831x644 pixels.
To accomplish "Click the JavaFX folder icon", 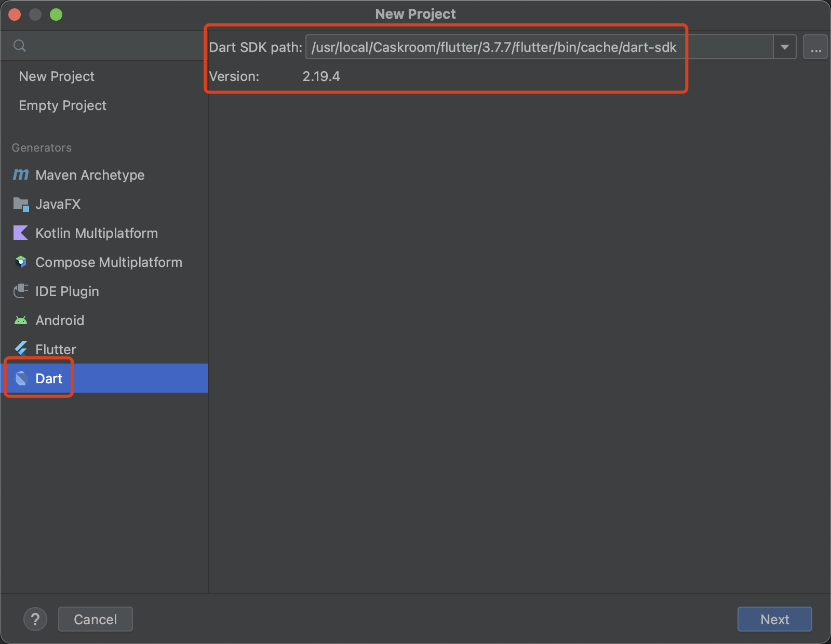I will (x=21, y=204).
